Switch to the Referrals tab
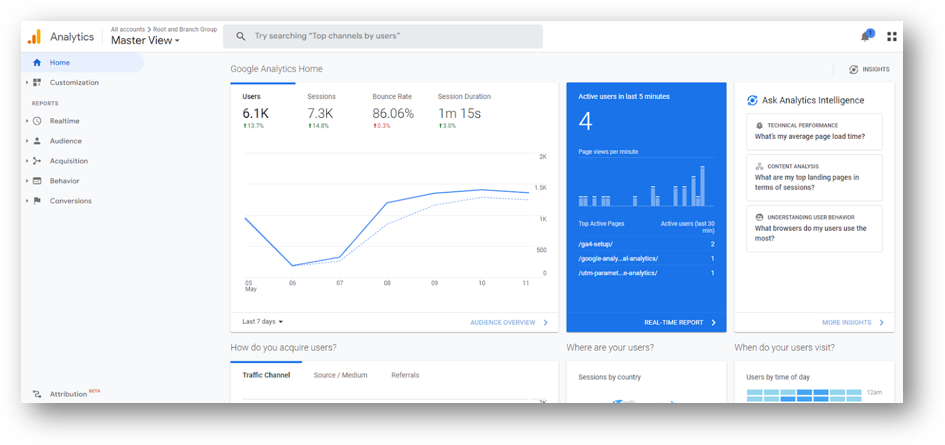945x445 pixels. tap(405, 375)
